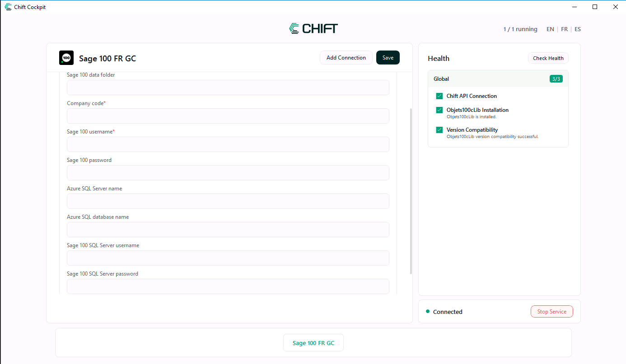626x364 pixels.
Task: Select the Sage 100 FR GC bottom tab
Action: point(313,343)
